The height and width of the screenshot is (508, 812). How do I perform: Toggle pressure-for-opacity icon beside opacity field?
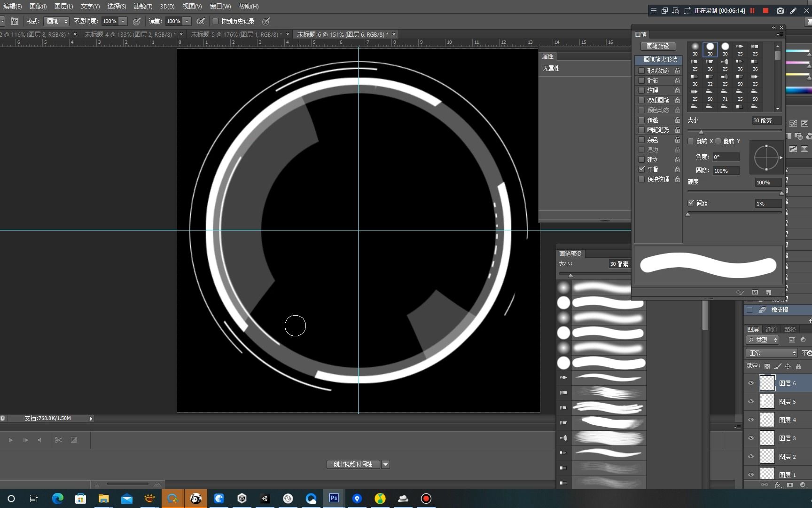point(137,21)
